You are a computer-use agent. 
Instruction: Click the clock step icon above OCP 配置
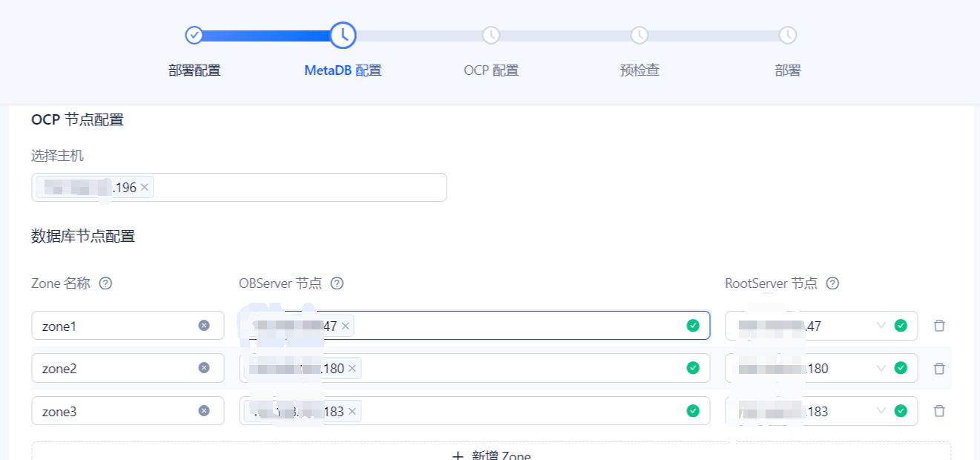tap(491, 35)
